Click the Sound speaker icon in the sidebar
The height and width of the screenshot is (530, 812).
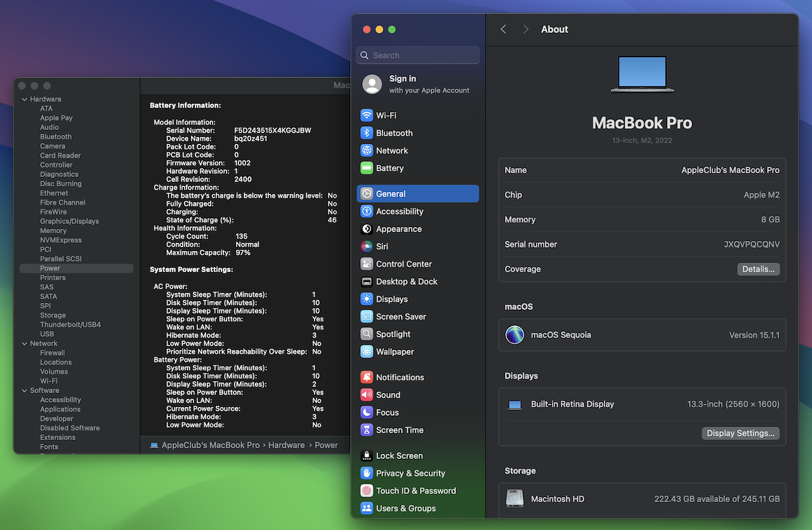coord(367,395)
